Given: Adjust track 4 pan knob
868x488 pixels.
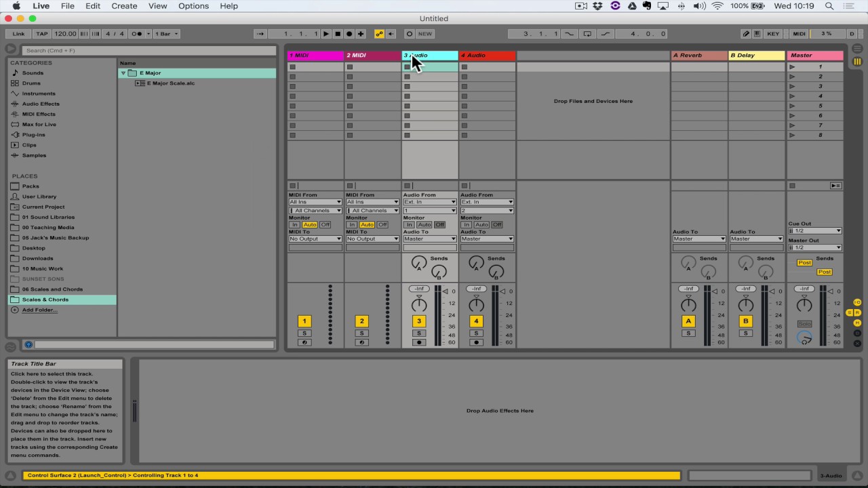Looking at the screenshot, I should [476, 305].
